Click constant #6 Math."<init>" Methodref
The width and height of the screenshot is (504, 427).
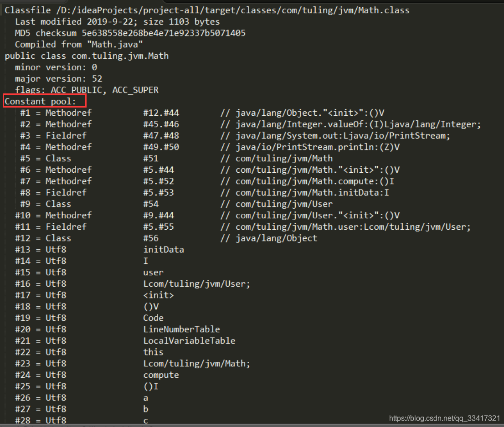pos(210,170)
